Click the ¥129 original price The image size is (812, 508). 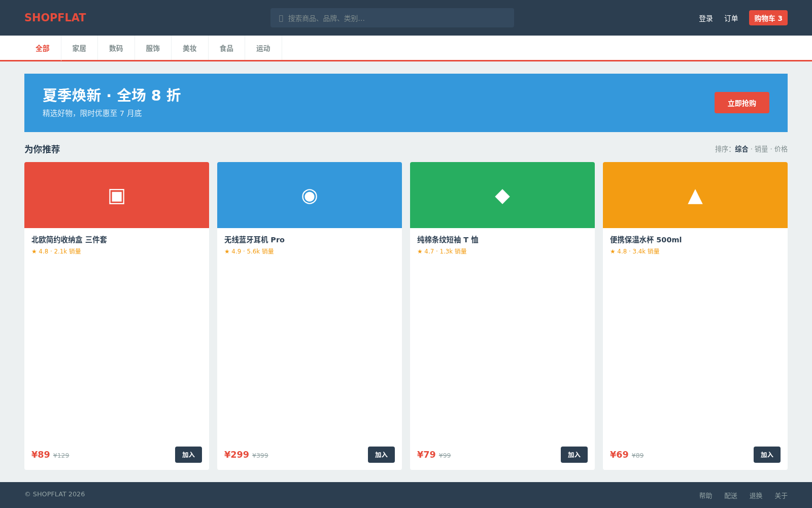[x=61, y=456]
